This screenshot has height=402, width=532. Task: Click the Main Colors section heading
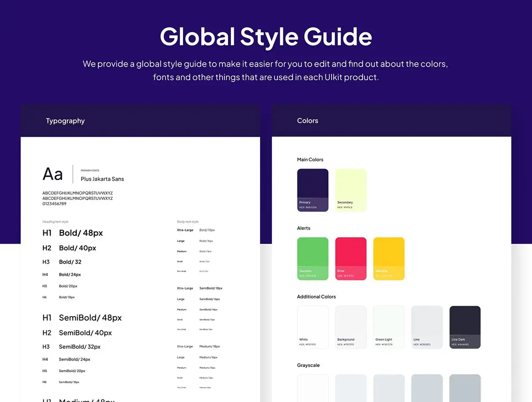tap(310, 160)
